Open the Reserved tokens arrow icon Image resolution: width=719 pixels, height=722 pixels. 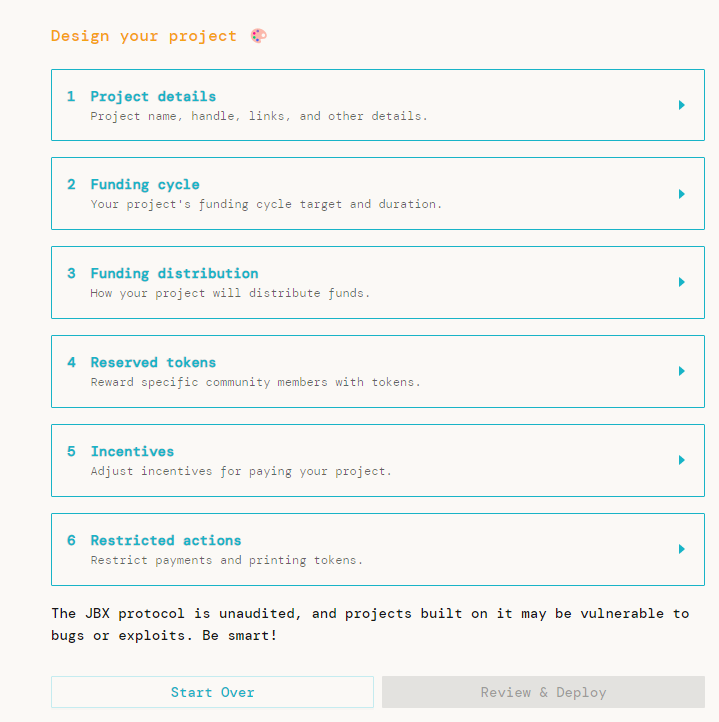click(682, 371)
